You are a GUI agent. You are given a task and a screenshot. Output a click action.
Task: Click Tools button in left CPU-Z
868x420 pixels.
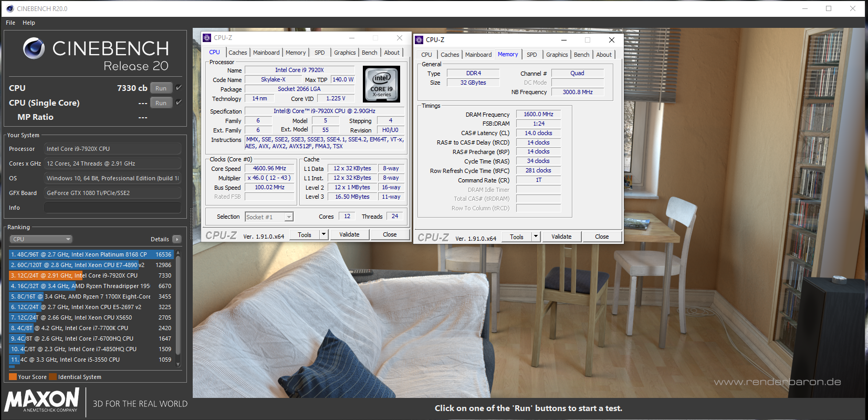[305, 234]
